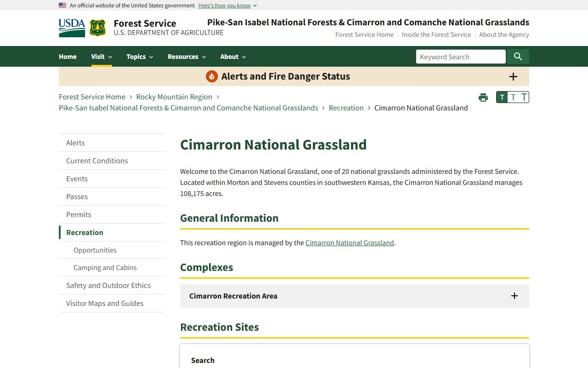Click Pike-San Isabel National Forests breadcrumb link
588x368 pixels.
[188, 108]
